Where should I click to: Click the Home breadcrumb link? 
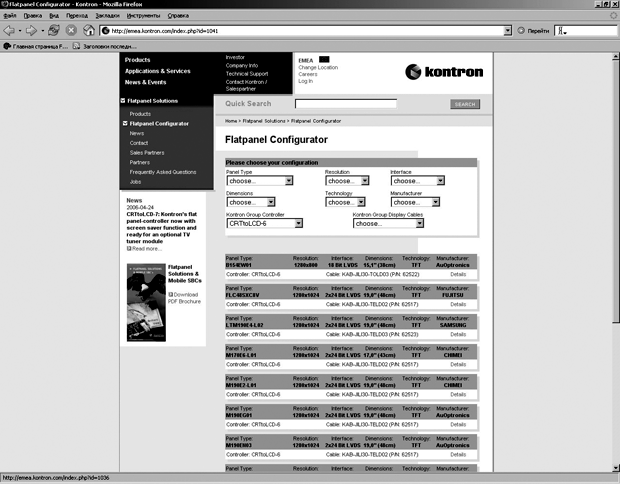click(x=231, y=121)
